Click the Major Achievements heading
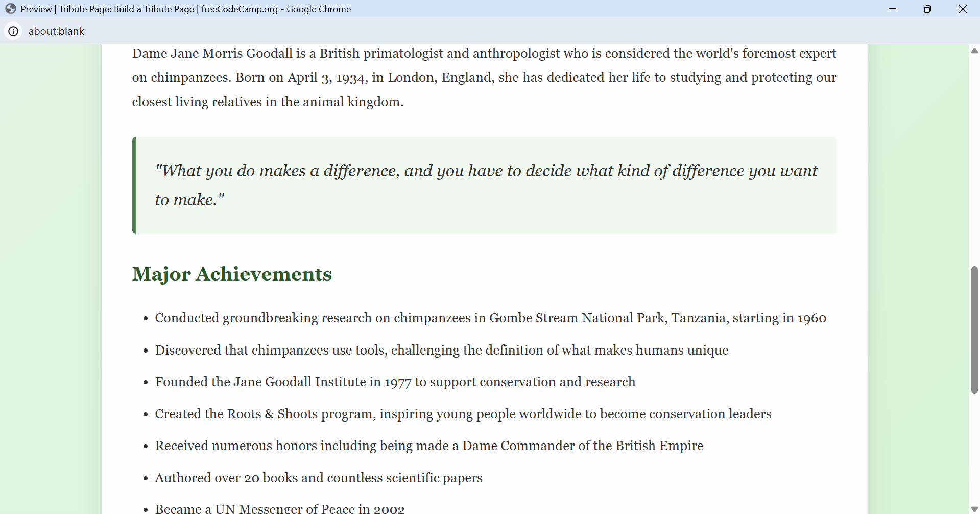 coord(232,274)
